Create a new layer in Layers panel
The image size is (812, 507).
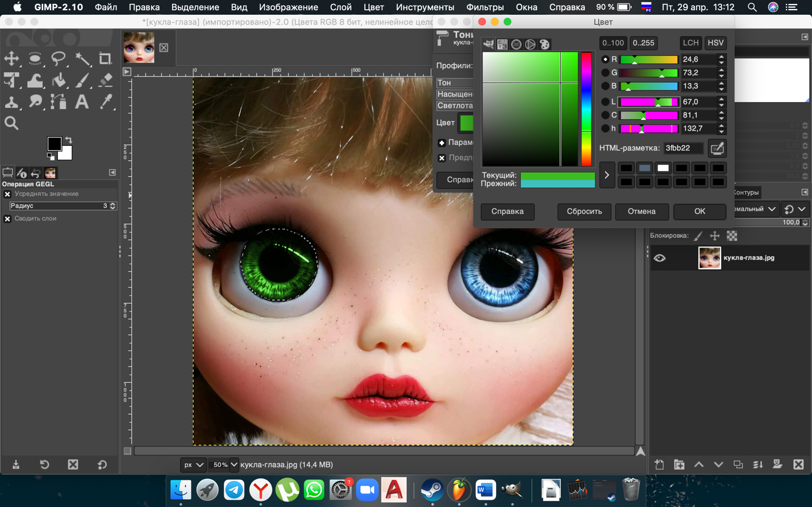click(x=659, y=464)
